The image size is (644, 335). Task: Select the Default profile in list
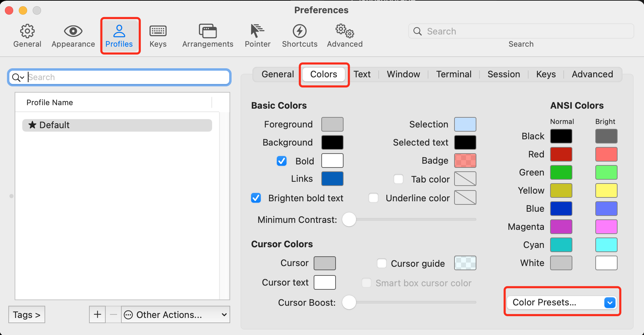coord(117,125)
